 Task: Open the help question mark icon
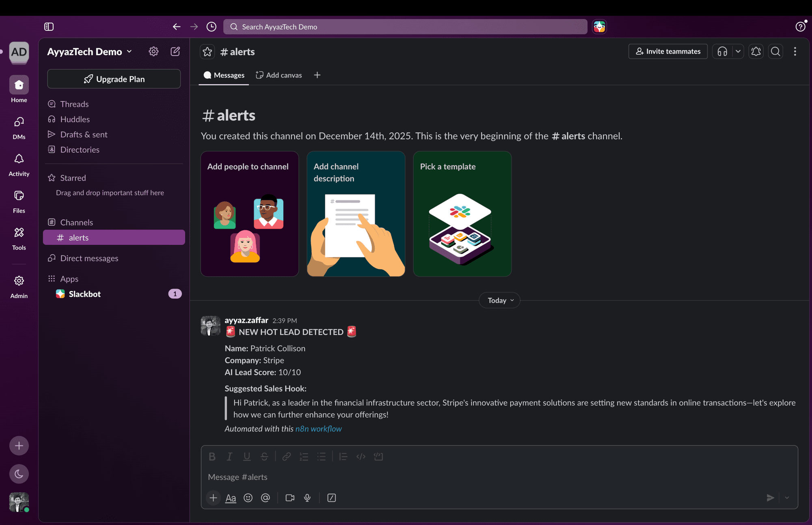coord(800,27)
